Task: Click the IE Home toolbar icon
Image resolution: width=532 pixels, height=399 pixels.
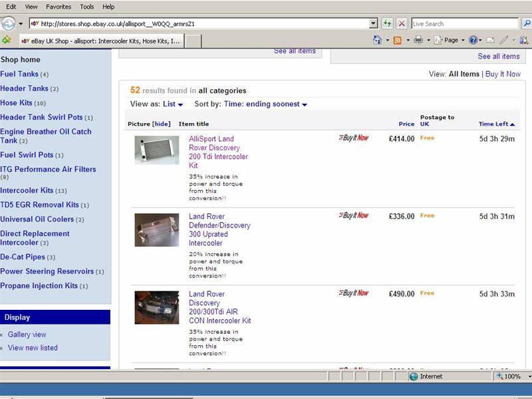Action: pyautogui.click(x=378, y=40)
